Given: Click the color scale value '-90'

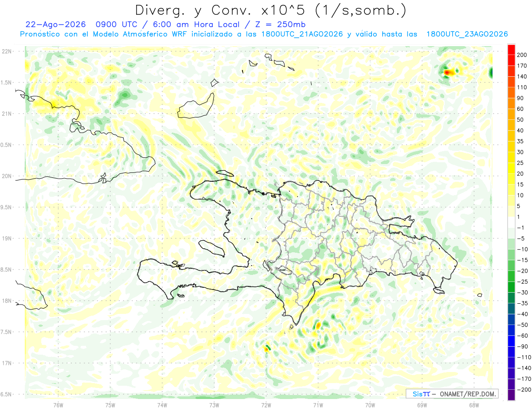Looking at the screenshot, I should coord(523,347).
